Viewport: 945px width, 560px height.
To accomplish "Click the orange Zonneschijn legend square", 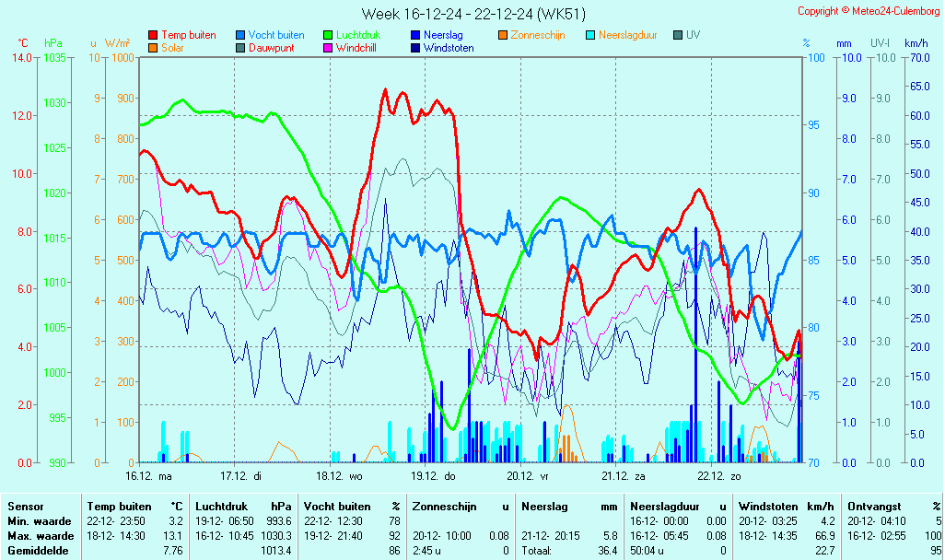I will pos(502,35).
